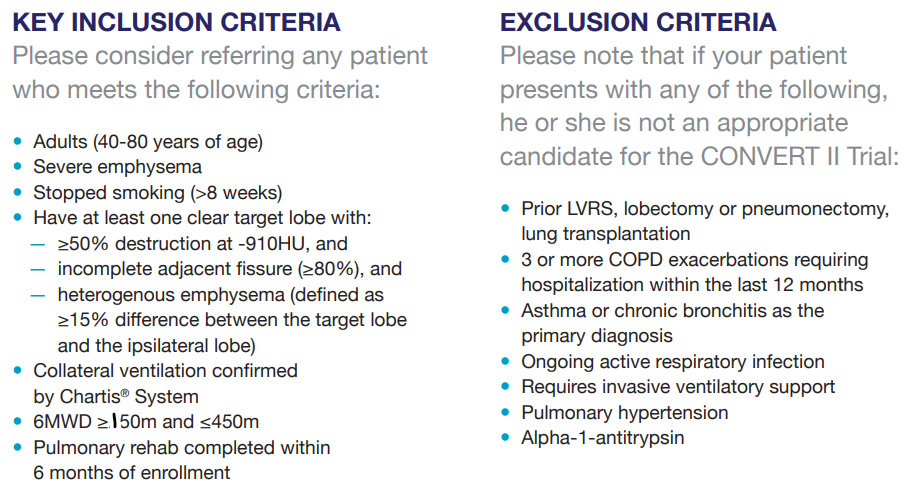Click the COPD exacerbations exclusion bullet

point(694,259)
